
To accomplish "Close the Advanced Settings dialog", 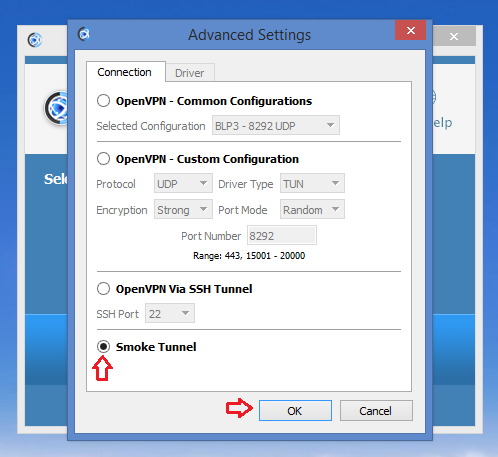I will [411, 30].
